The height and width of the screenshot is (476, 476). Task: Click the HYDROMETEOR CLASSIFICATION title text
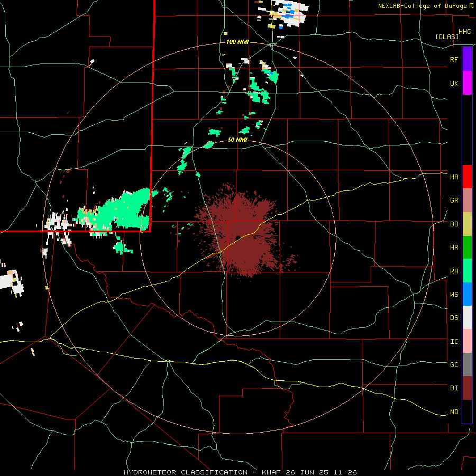click(186, 472)
